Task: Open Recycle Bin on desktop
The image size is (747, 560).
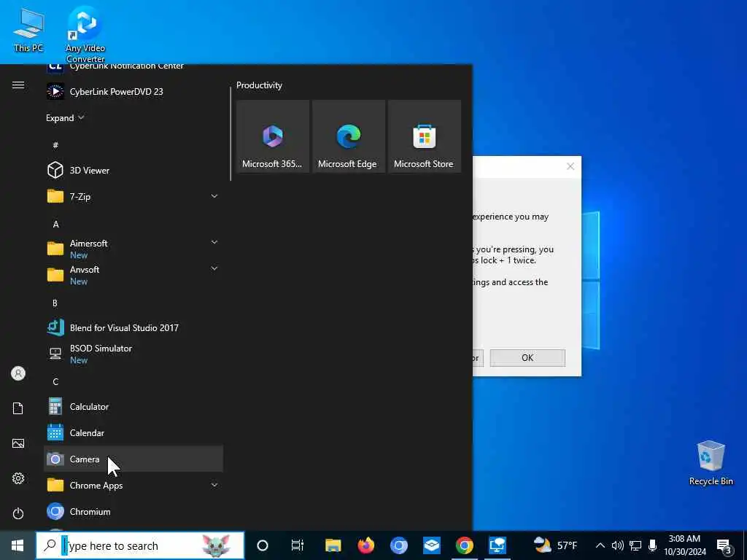Action: pos(711,463)
